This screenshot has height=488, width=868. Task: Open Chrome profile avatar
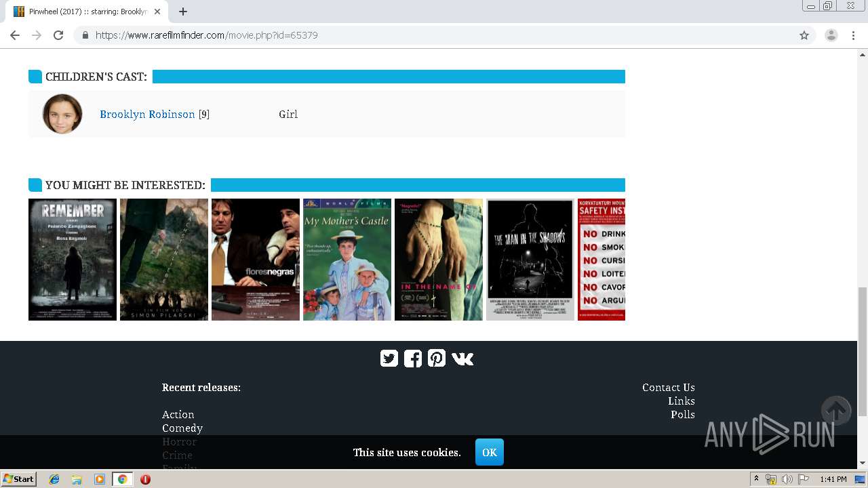(831, 35)
